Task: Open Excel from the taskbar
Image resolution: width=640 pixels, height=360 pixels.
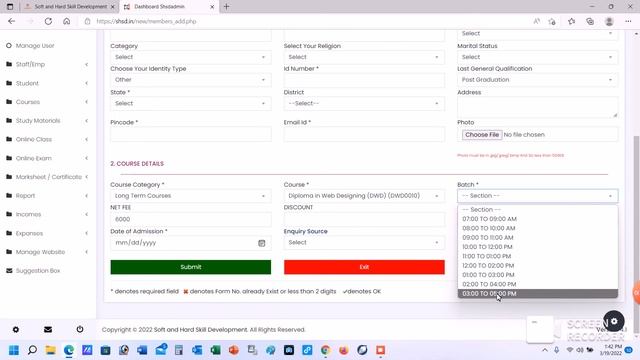Action: point(216,350)
